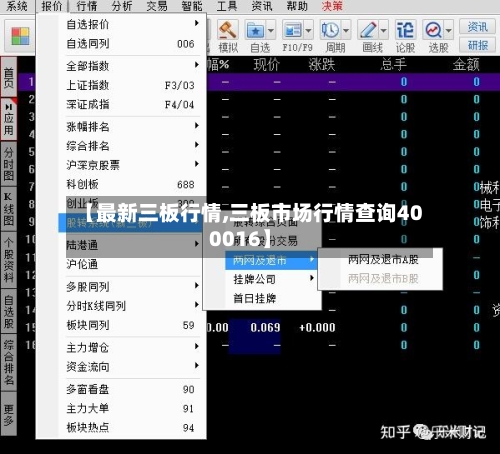
Task: Expand the 周期 dropdown arrow
Action: 346,31
